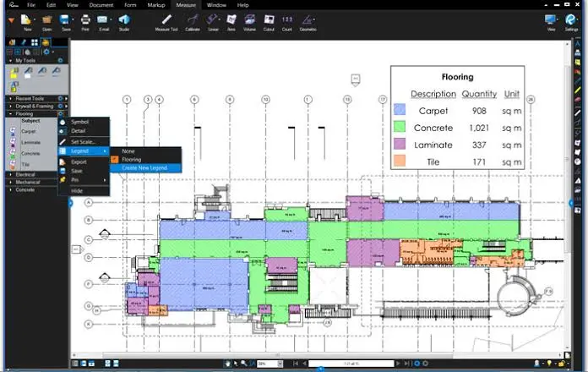Open the zoom percentage dropdown
The image size is (588, 372).
[280, 364]
